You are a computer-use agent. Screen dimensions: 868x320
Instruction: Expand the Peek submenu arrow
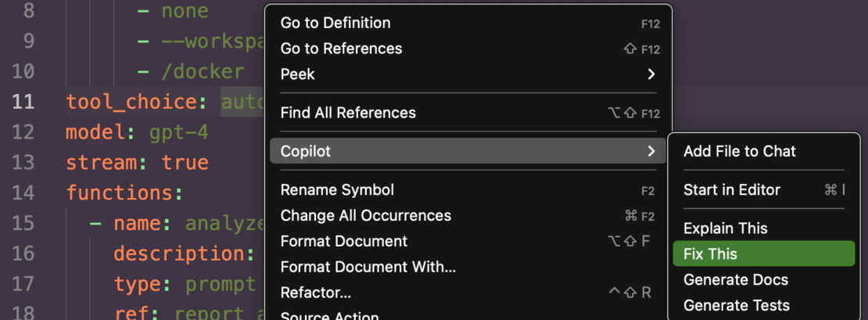point(651,74)
